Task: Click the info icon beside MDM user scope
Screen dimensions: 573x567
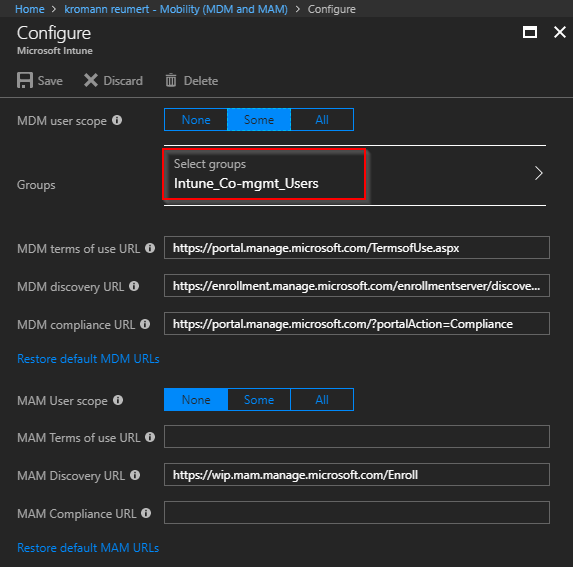Action: (117, 120)
